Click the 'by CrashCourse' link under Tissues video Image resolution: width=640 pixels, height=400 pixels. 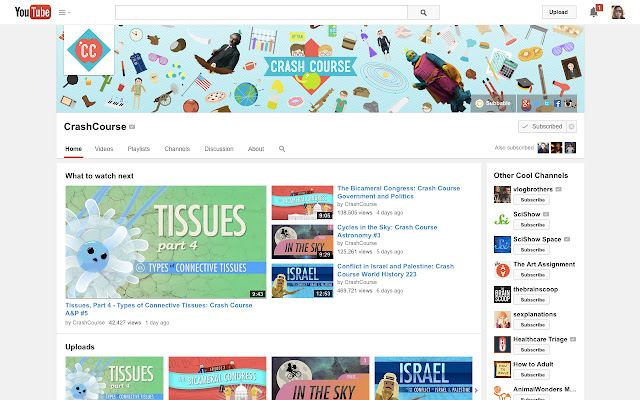tap(85, 322)
